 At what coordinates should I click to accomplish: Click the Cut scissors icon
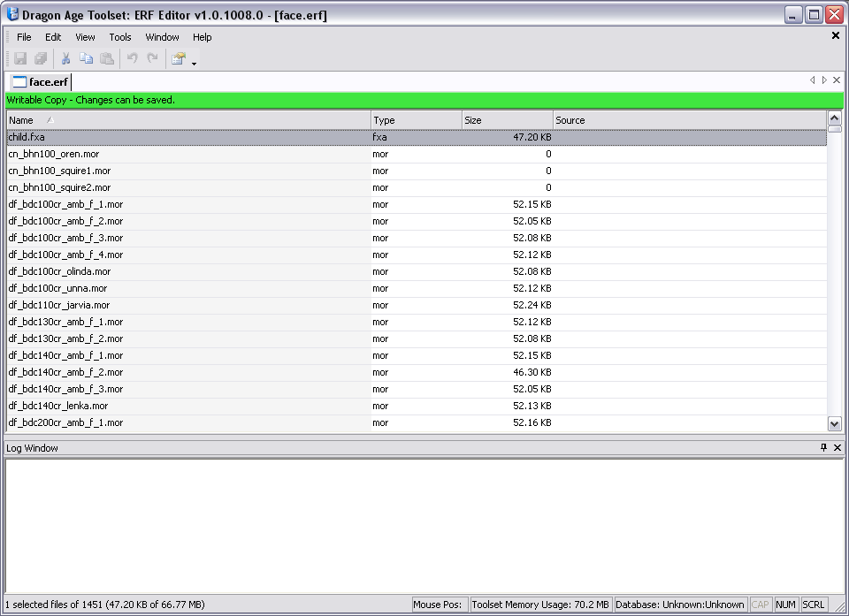(65, 59)
